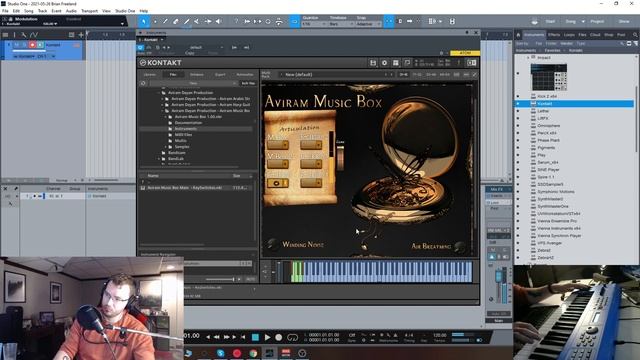Open the Transport menu

point(89,11)
